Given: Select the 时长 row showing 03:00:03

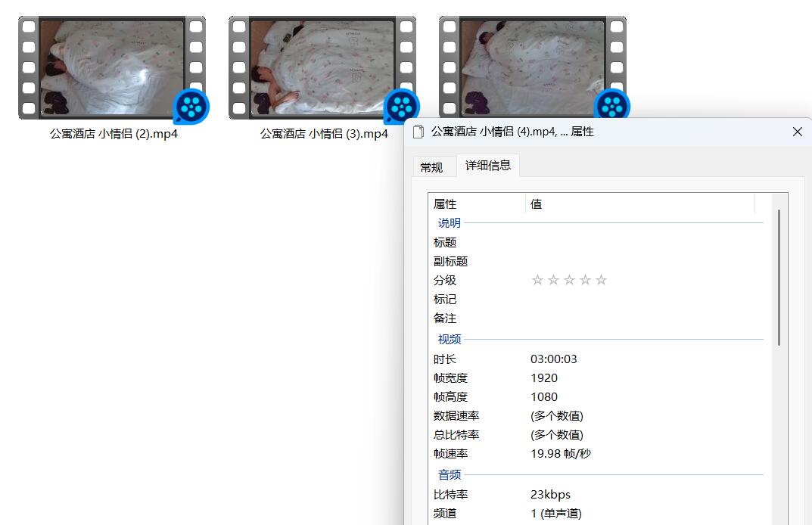Looking at the screenshot, I should 554,359.
